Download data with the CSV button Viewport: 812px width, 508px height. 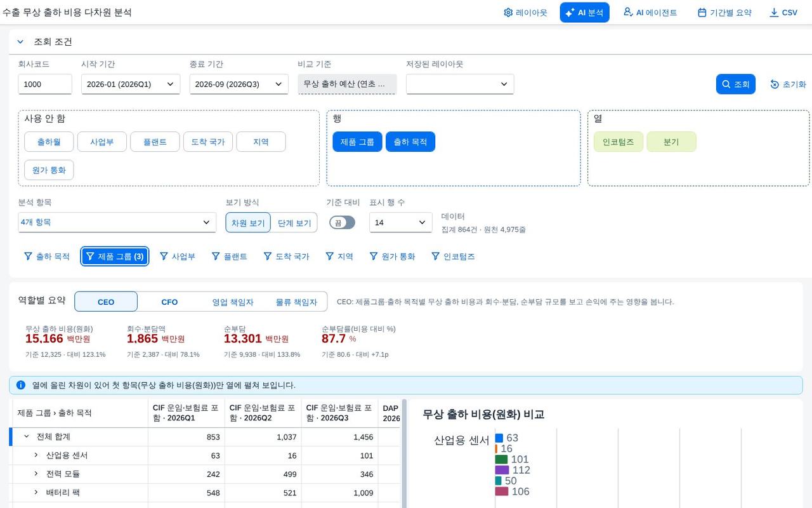783,13
